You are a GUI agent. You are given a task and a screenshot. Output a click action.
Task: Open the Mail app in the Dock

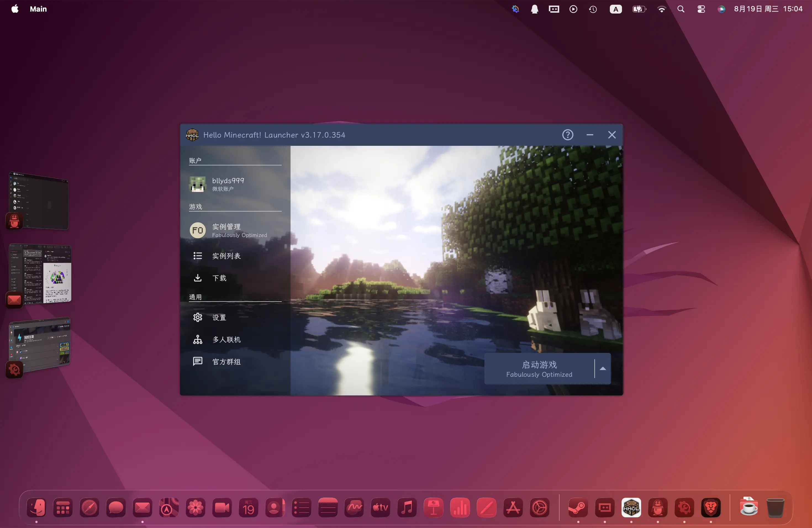click(x=142, y=508)
